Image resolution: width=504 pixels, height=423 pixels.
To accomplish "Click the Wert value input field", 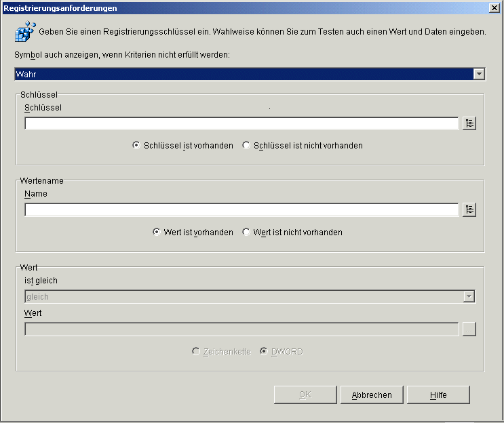I will 241,329.
